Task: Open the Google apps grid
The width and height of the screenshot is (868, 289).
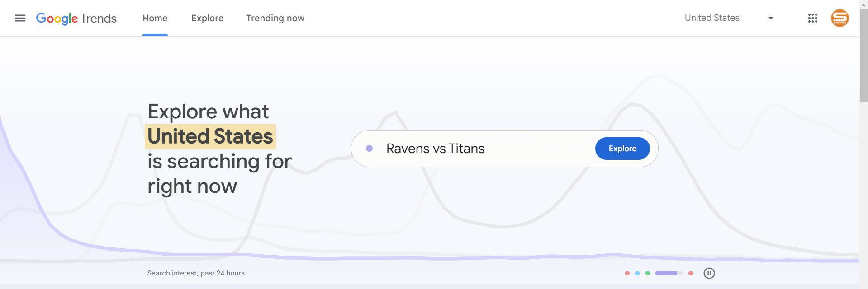Action: [x=812, y=18]
